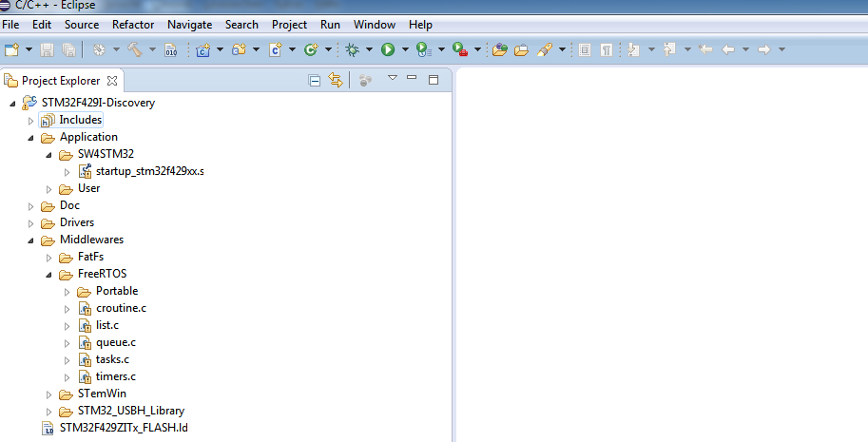Click the Build hammer icon
This screenshot has width=868, height=442.
click(135, 49)
